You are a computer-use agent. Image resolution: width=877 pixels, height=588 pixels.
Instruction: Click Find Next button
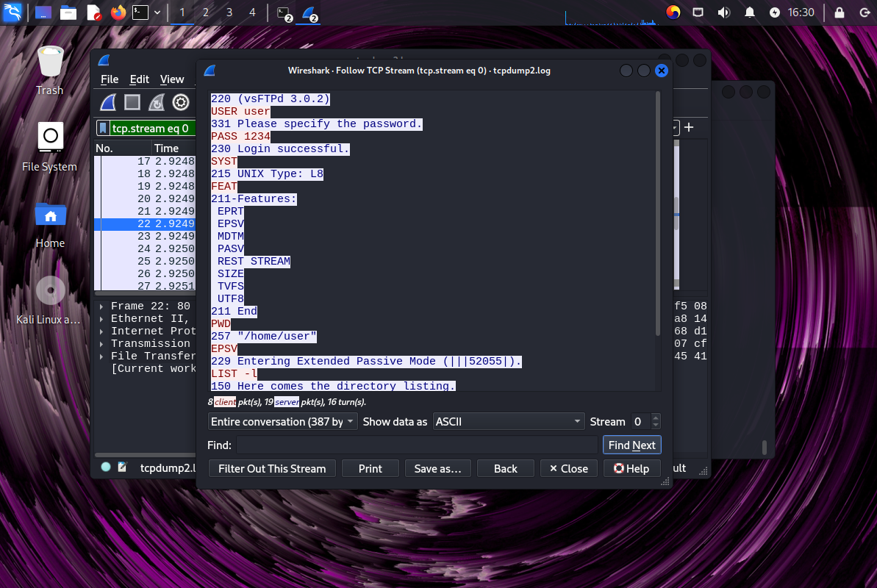click(632, 445)
